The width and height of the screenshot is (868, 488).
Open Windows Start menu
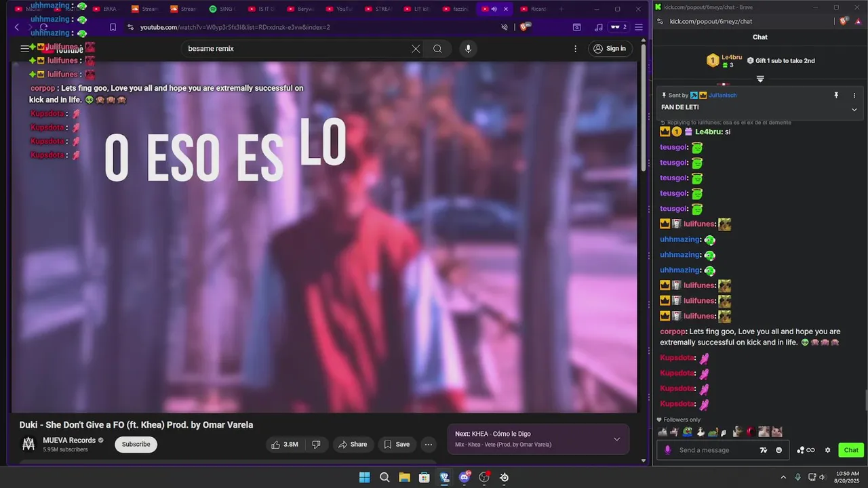364,477
